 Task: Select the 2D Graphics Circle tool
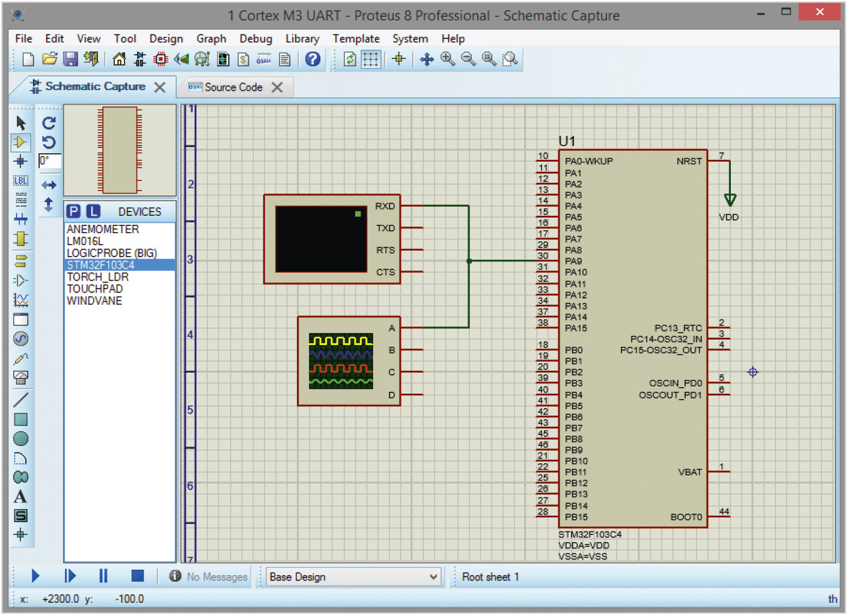pos(21,439)
